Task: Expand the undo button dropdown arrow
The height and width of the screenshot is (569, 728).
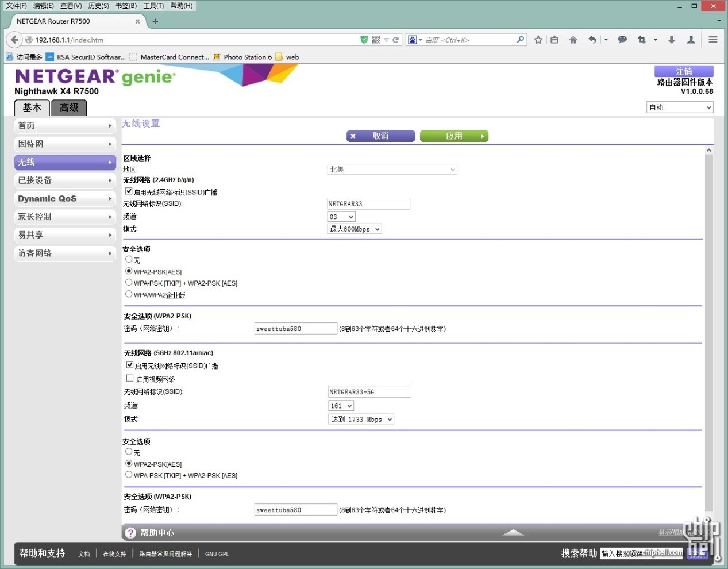Action: tap(606, 40)
